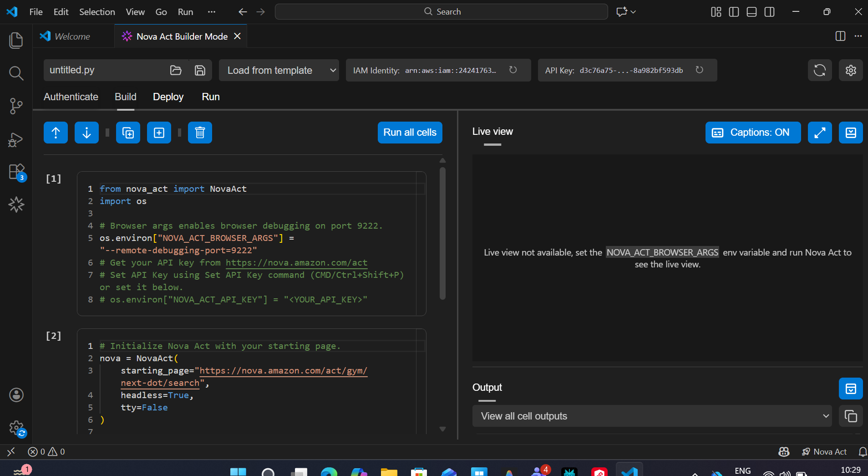Toggle the primary side bar visibility
Screen dimensions: 868x476
pyautogui.click(x=734, y=12)
